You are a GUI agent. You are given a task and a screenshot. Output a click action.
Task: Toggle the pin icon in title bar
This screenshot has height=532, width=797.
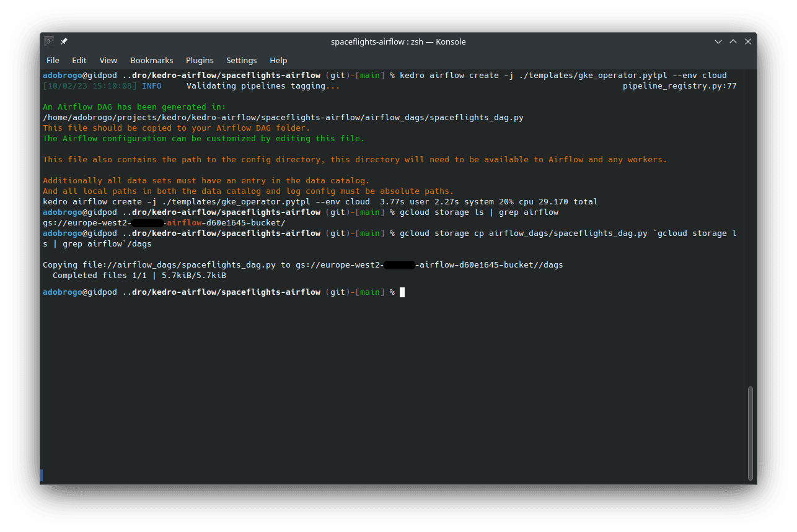click(64, 41)
